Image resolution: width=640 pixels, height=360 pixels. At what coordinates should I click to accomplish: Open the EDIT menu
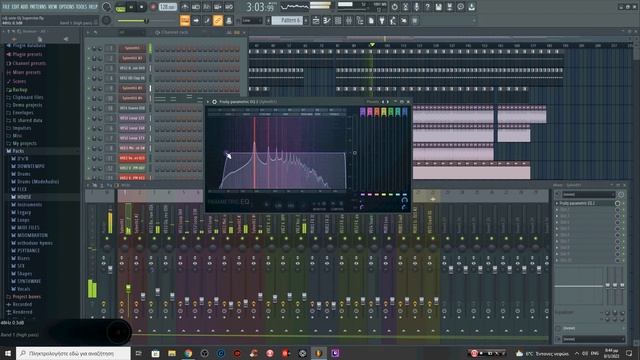(15, 7)
